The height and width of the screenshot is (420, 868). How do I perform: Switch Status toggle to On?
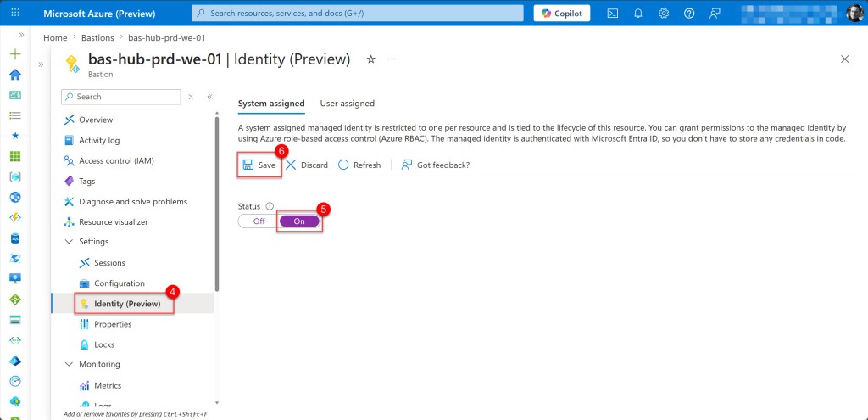[299, 221]
